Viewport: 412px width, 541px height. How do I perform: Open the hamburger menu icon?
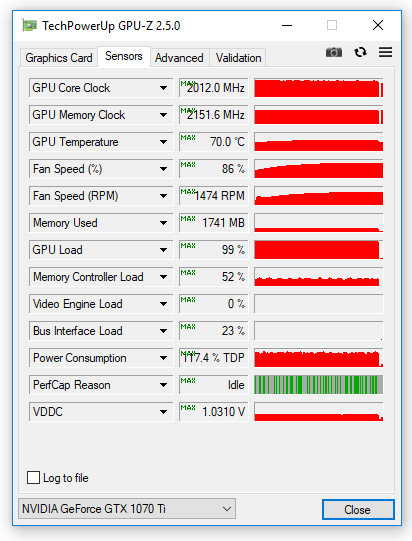[x=385, y=52]
